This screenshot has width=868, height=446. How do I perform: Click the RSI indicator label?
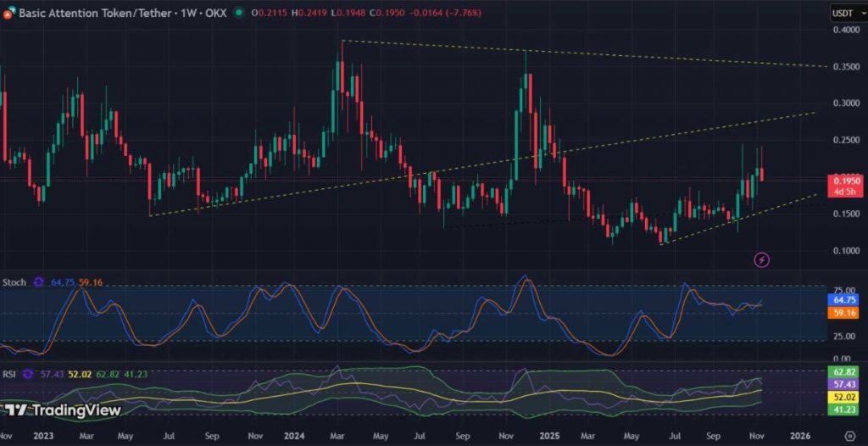(x=10, y=373)
